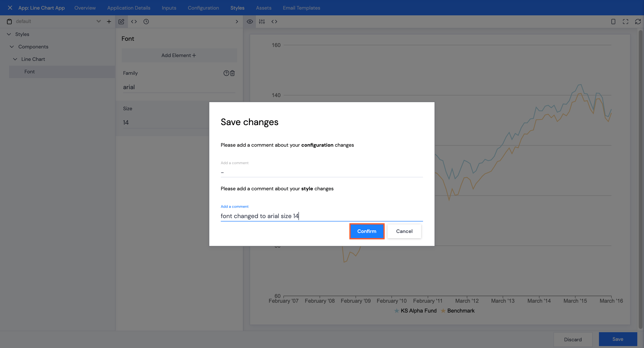Switch to the Configuration tab
Screen dimensions: 644x348
point(203,8)
